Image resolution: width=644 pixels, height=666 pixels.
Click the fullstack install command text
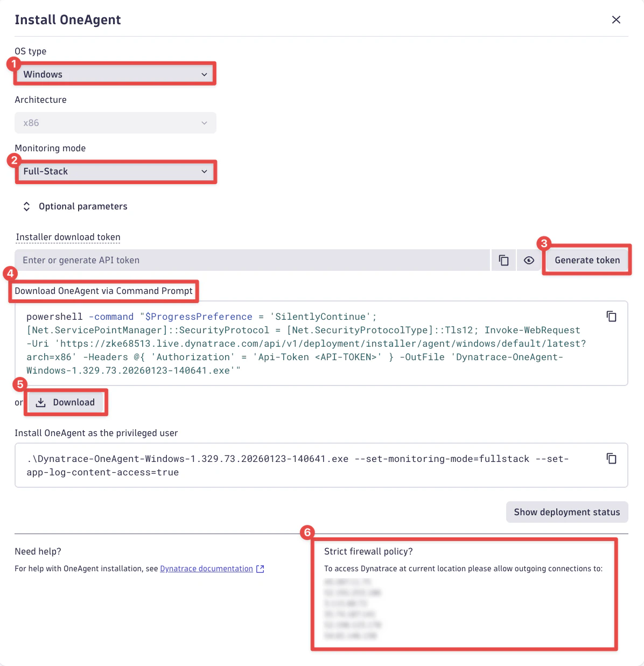298,465
